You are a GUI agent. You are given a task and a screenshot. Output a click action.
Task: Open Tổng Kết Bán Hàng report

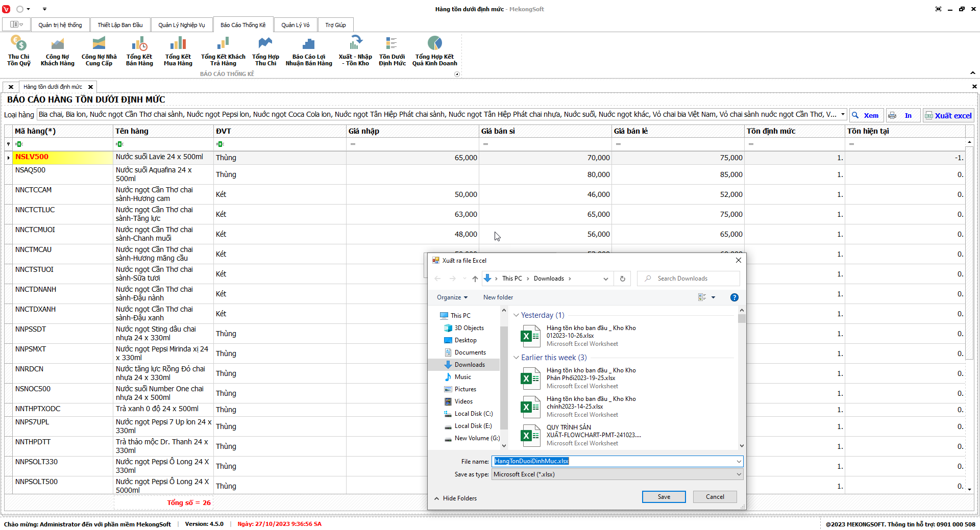(139, 51)
